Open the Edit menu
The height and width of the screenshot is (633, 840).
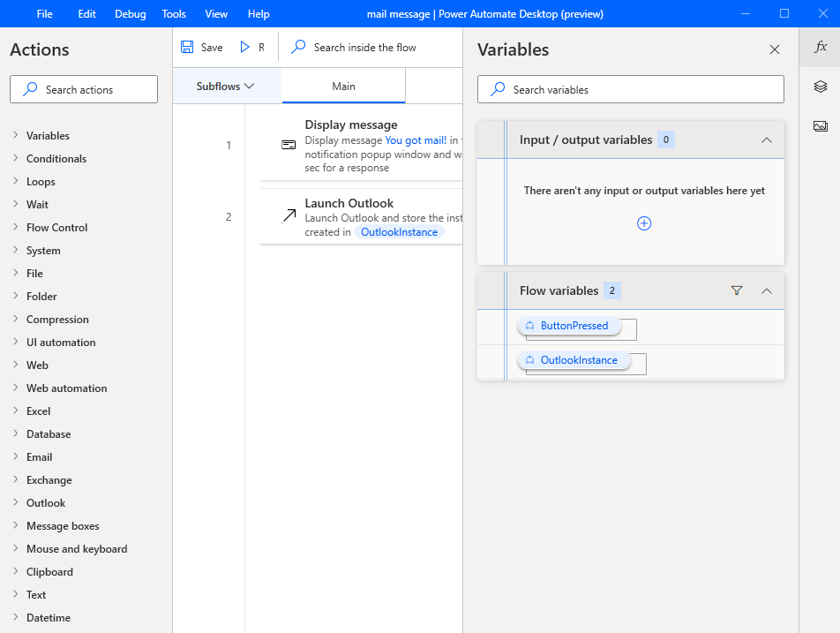click(x=86, y=14)
